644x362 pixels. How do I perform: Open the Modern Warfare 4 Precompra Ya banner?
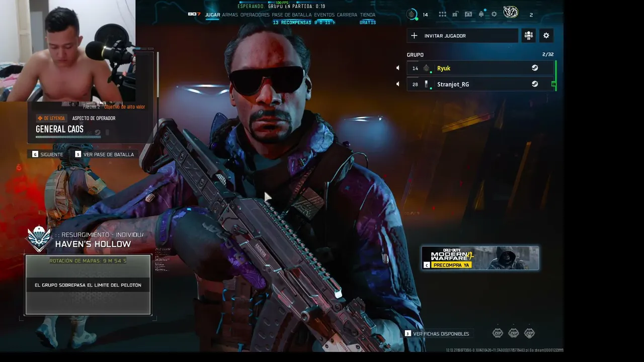(x=480, y=258)
